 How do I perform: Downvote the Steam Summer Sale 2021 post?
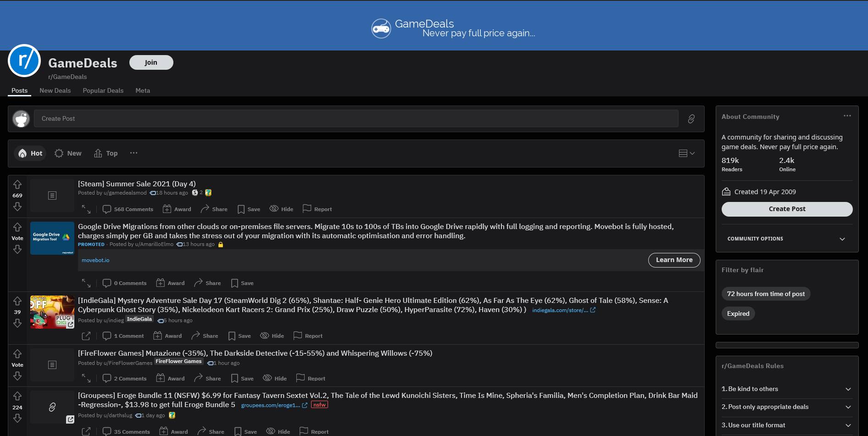(17, 207)
